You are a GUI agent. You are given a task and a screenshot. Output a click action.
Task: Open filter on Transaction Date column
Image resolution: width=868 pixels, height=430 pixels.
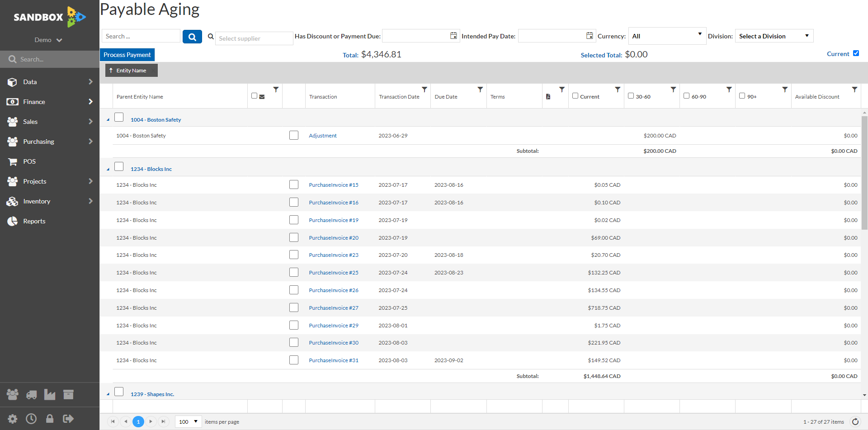[x=425, y=90]
